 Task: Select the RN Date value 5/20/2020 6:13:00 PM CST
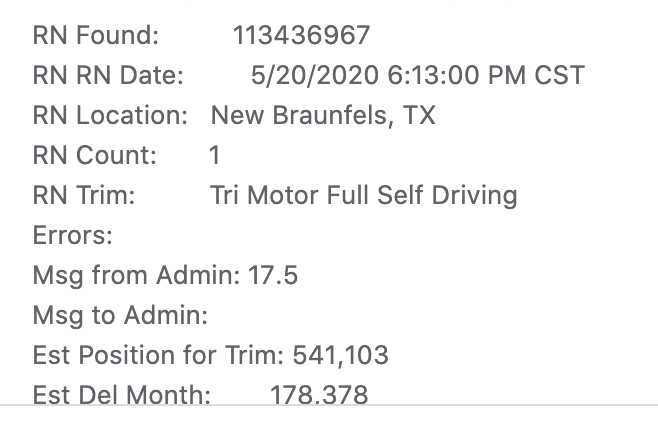tap(418, 76)
